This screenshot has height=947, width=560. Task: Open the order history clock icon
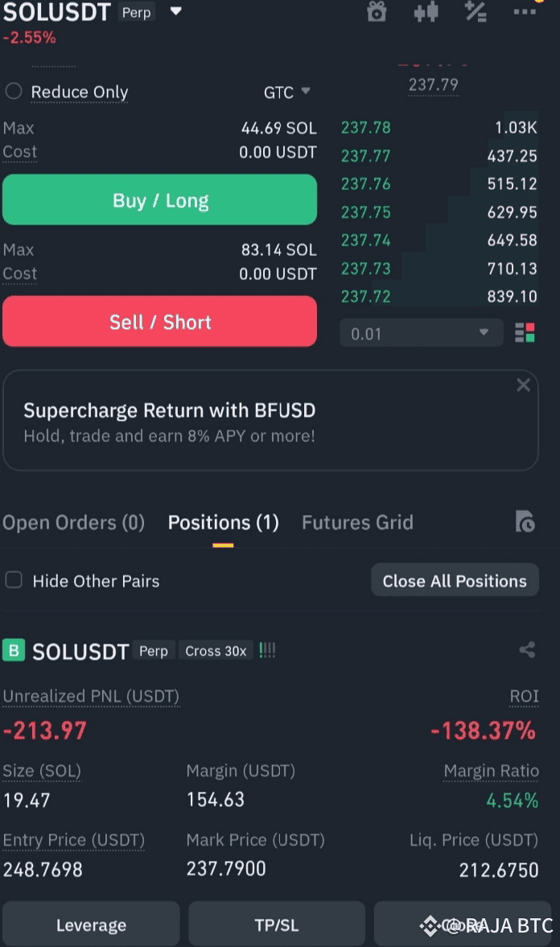[525, 522]
